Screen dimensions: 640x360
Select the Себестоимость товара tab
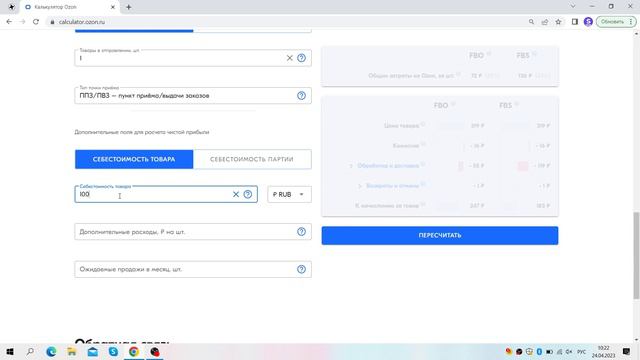coord(134,159)
